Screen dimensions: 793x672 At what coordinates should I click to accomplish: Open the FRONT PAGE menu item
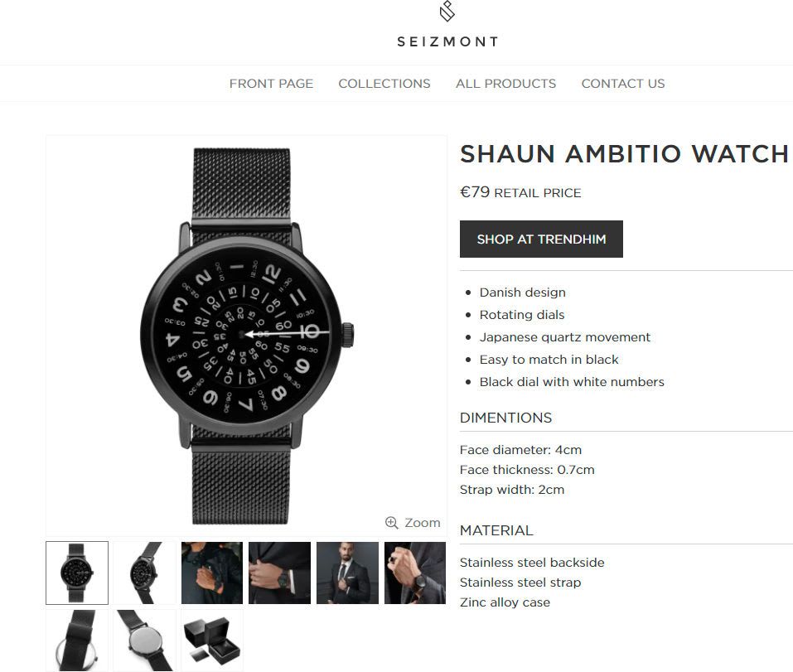[271, 84]
